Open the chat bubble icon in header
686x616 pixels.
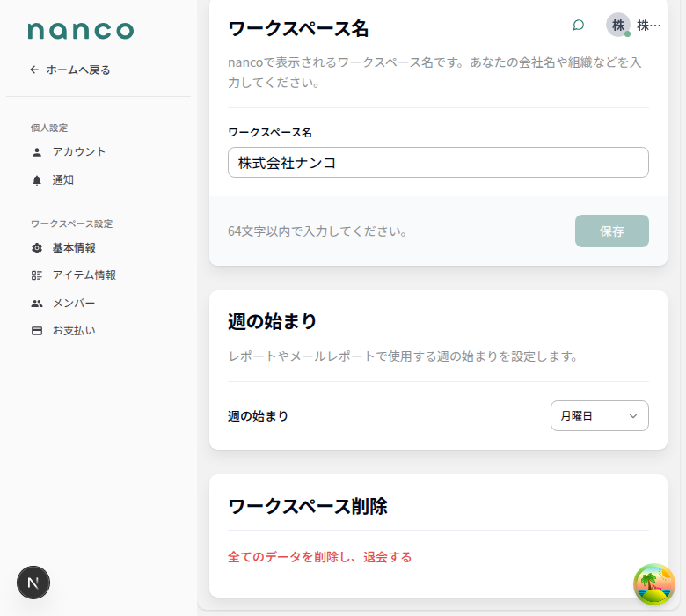coord(578,25)
